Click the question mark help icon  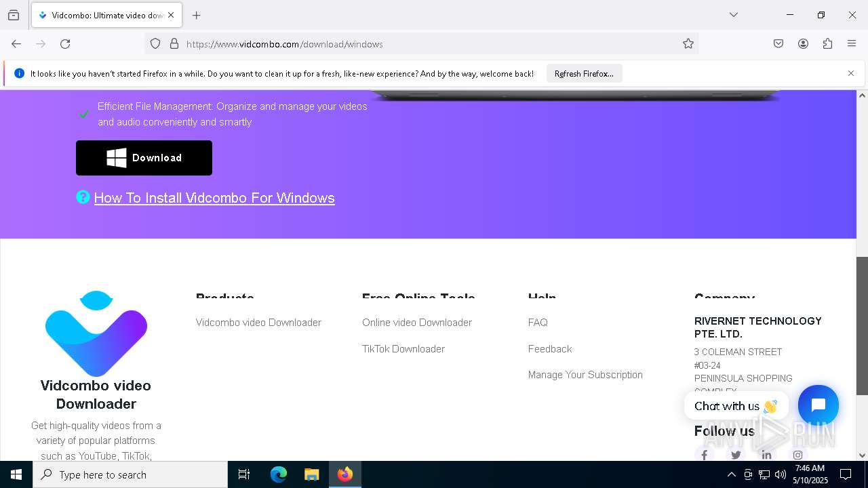pyautogui.click(x=83, y=197)
